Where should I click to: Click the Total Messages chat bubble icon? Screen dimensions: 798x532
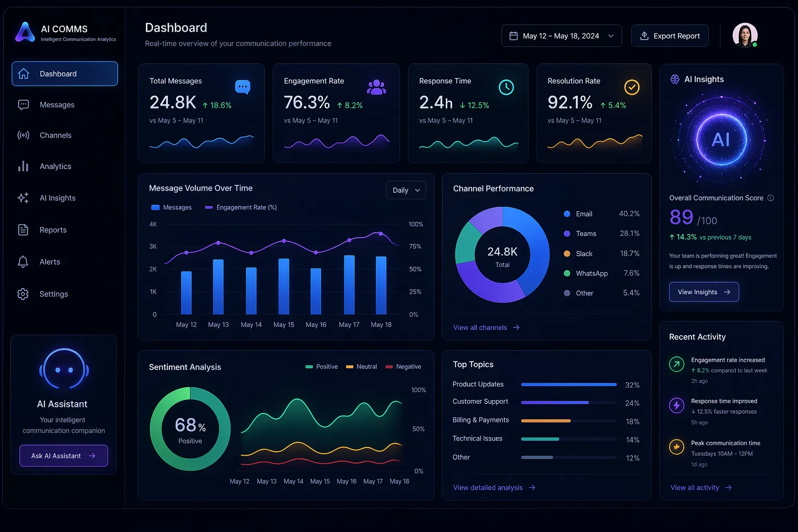pyautogui.click(x=243, y=87)
